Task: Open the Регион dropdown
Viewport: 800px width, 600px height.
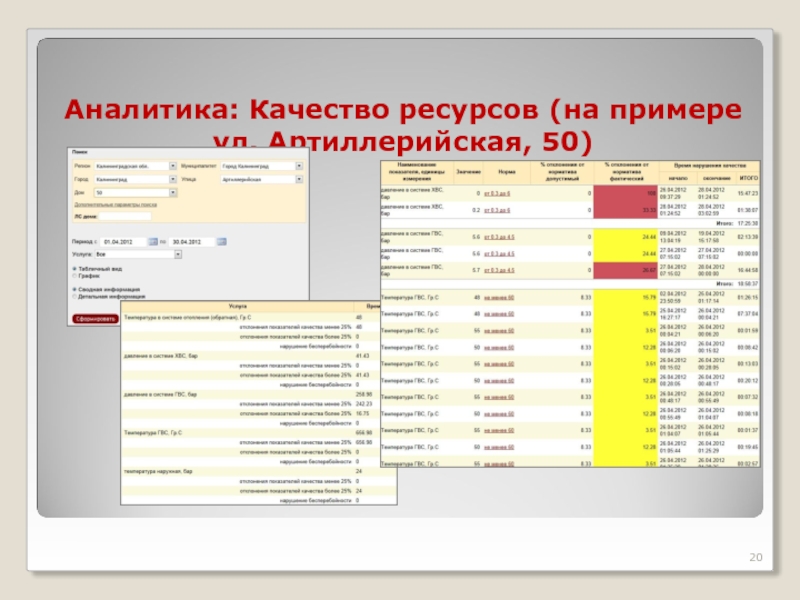Action: point(172,166)
